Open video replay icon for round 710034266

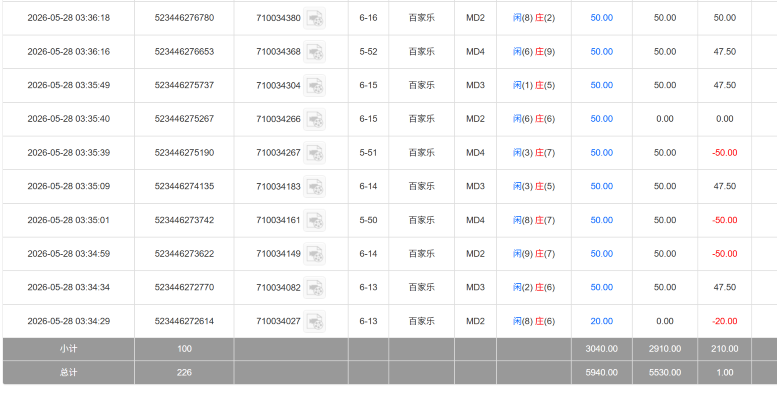[x=314, y=119]
